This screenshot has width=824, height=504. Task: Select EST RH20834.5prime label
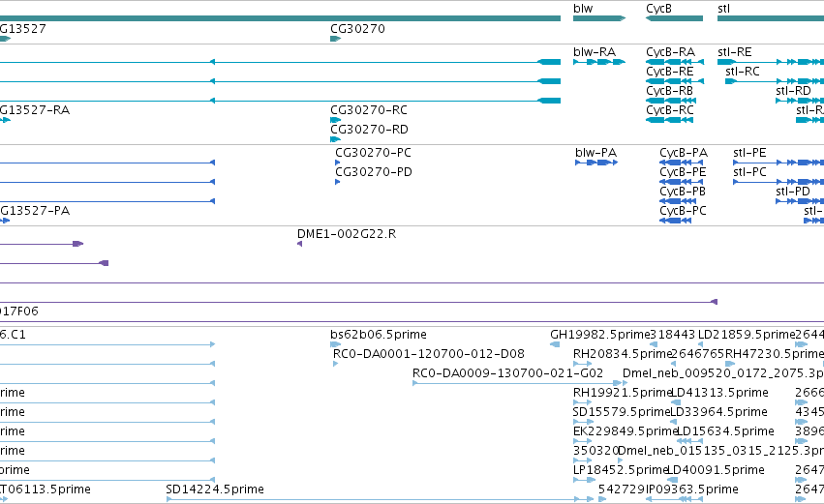(623, 354)
